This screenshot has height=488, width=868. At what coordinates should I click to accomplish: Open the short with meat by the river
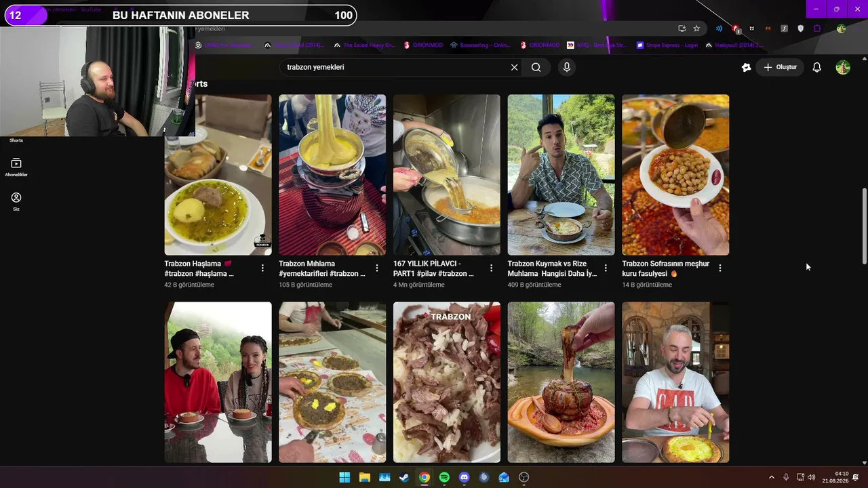point(561,382)
